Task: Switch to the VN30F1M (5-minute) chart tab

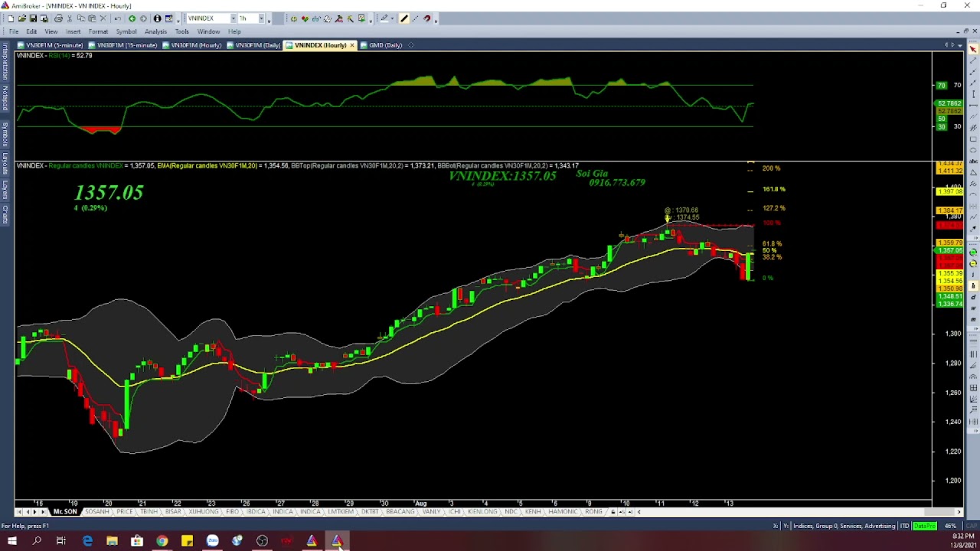Action: click(x=50, y=45)
